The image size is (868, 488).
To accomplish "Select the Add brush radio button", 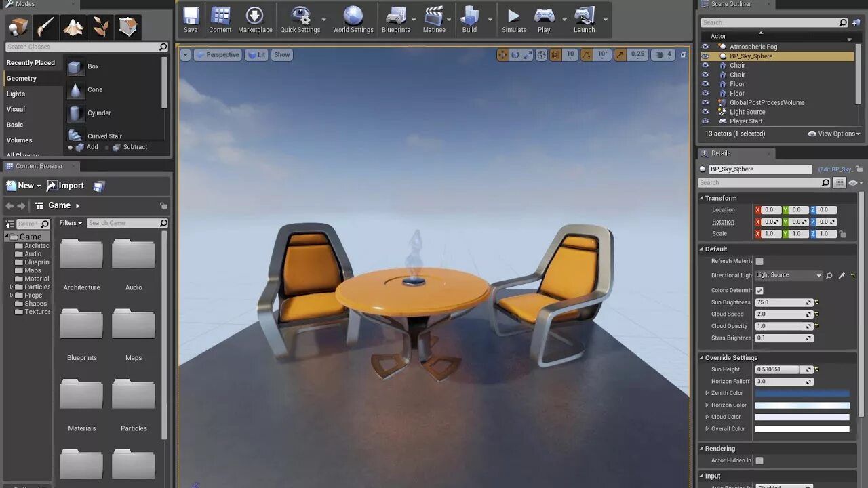I will click(x=70, y=147).
